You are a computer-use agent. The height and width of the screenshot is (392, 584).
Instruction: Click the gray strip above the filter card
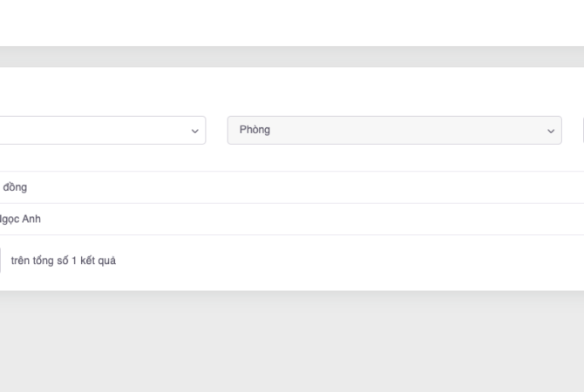[292, 57]
